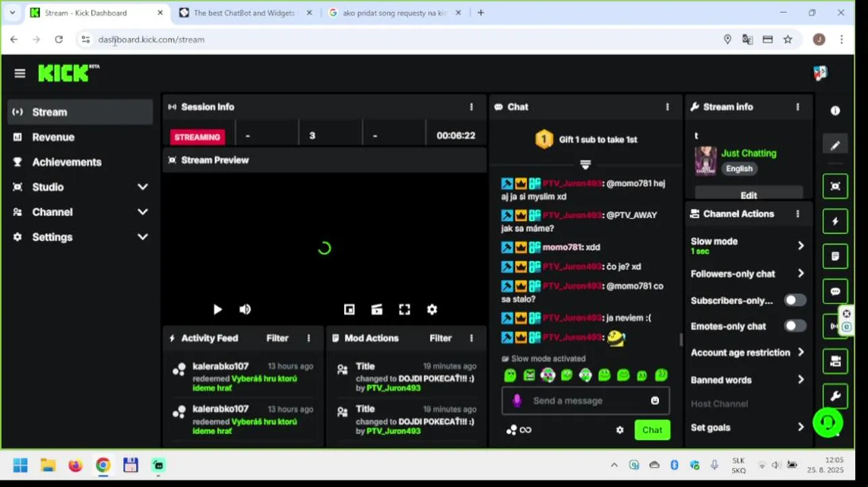Toggle the Channel Actions widget icon in right toolbar

coord(836,361)
